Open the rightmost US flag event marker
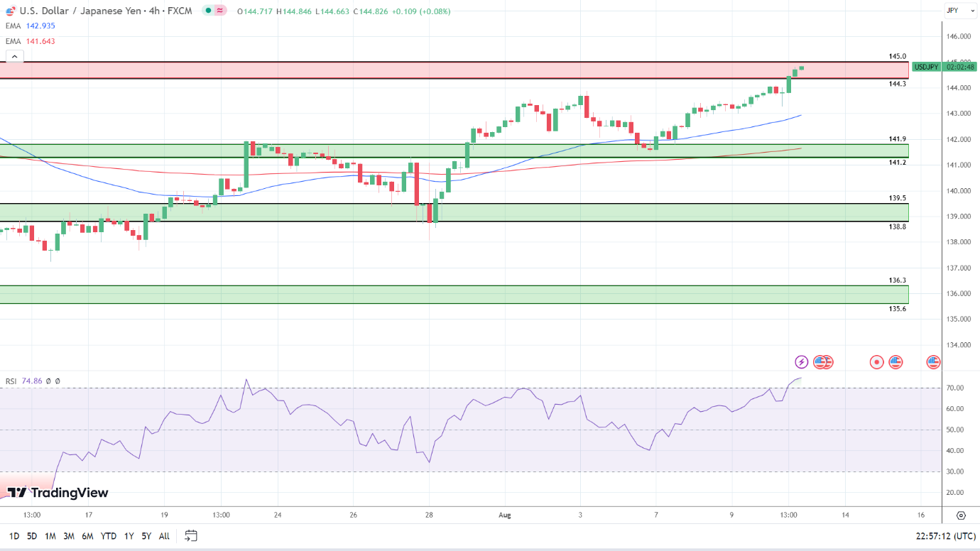Screen dimensions: 980x551 933,362
